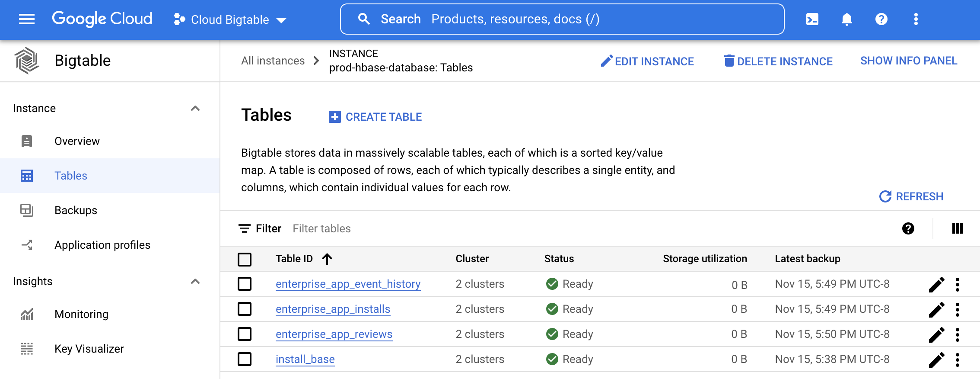Screen dimensions: 980x379
Task: Collapse the Insights sidebar section
Action: [195, 281]
